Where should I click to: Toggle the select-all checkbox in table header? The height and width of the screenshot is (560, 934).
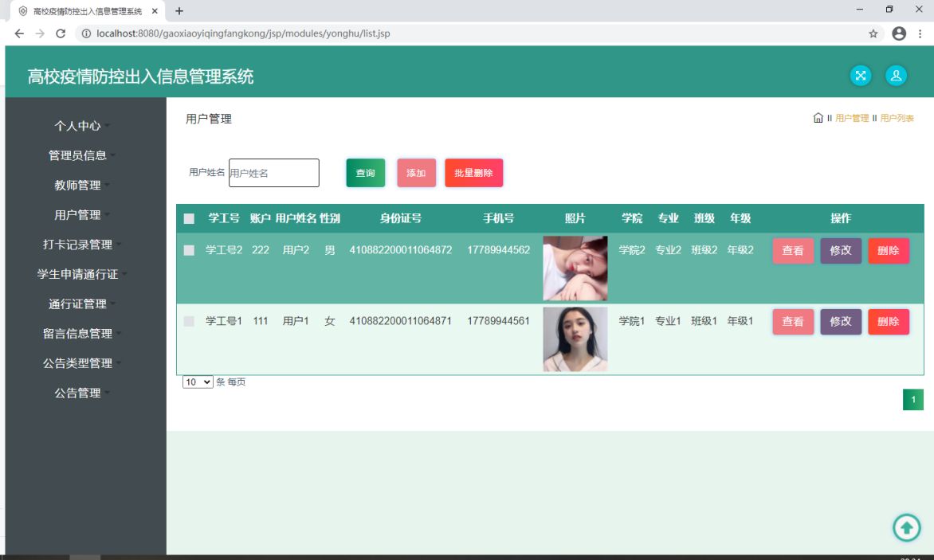[189, 219]
